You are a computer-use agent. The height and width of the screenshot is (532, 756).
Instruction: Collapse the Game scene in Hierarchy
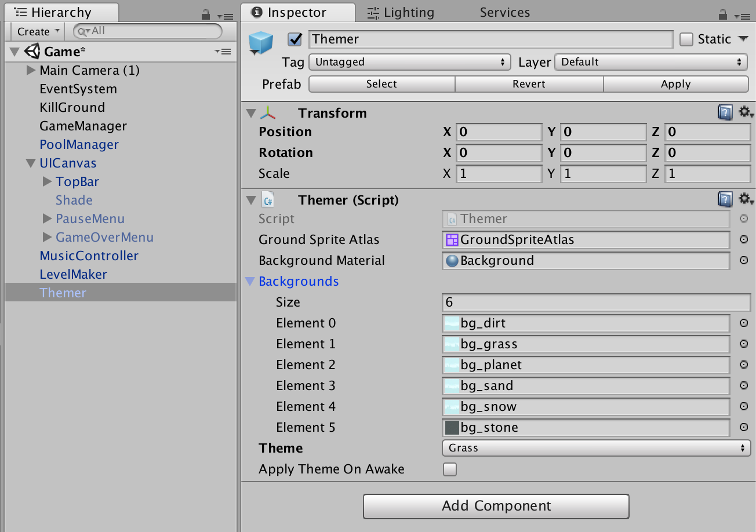[15, 52]
